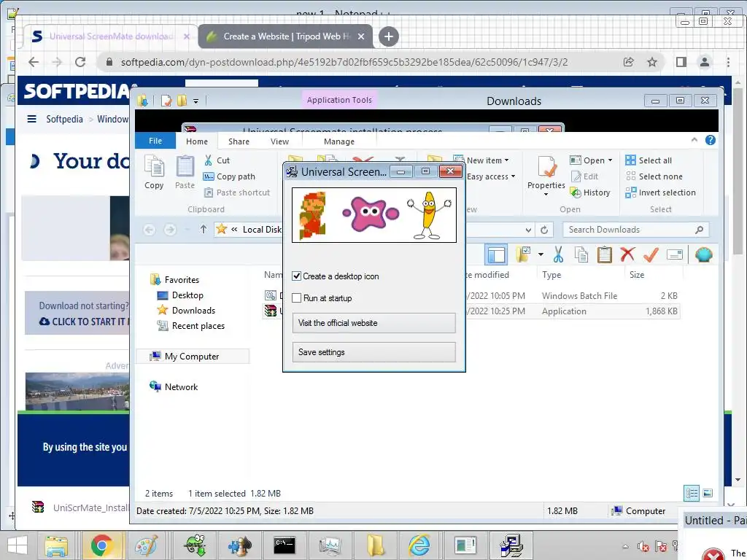Image resolution: width=747 pixels, height=560 pixels.
Task: Click the Save settings button
Action: (374, 352)
